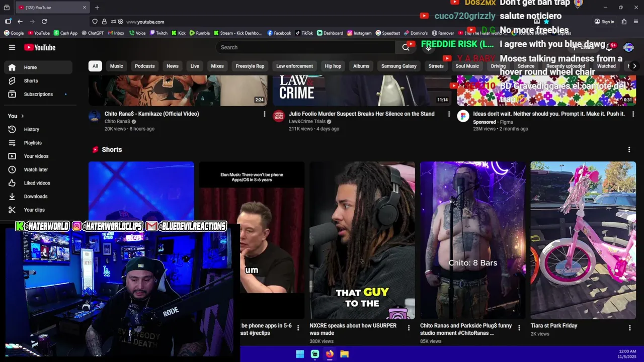Open the Facebook bookmark
The height and width of the screenshot is (362, 644).
[x=279, y=33]
